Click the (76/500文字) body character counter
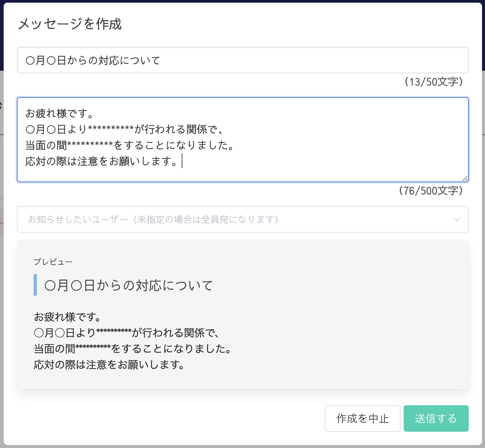485x448 pixels. point(431,190)
